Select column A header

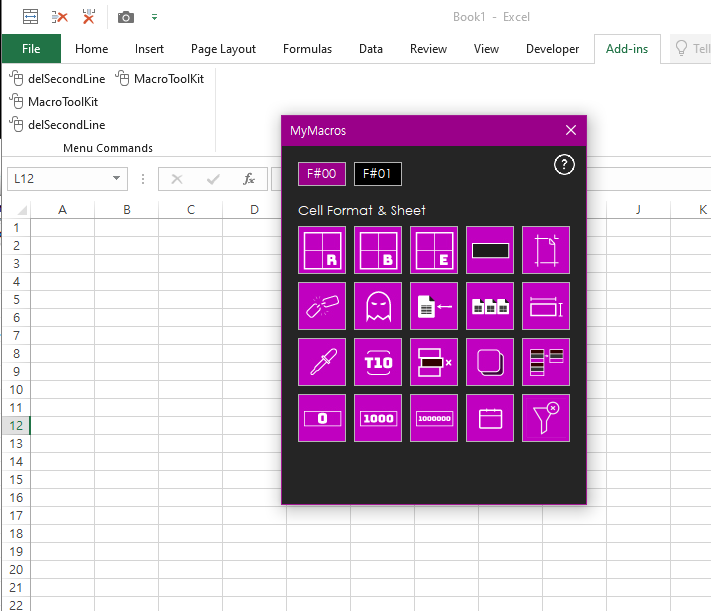[63, 210]
